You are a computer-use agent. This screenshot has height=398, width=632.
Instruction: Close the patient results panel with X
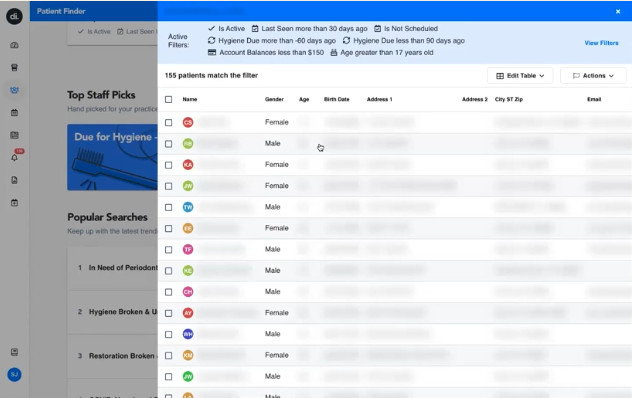click(618, 11)
